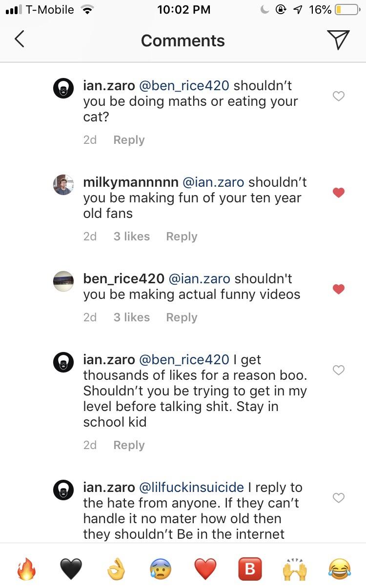Go back using the left chevron arrow

click(20, 39)
